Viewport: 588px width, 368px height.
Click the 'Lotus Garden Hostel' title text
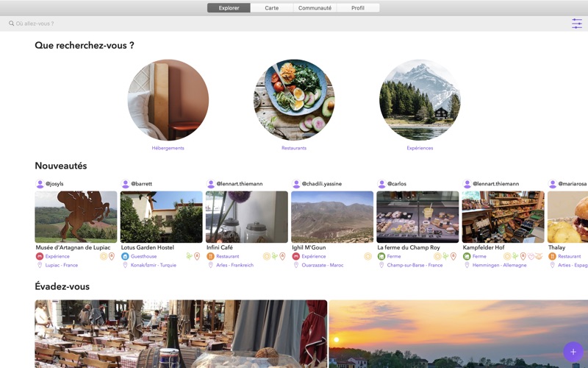pyautogui.click(x=148, y=247)
